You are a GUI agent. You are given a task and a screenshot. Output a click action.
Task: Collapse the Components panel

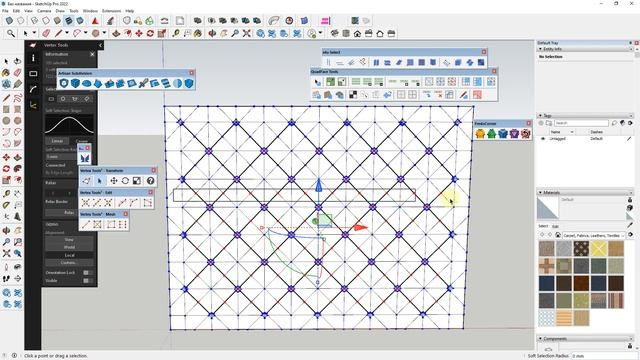(x=540, y=339)
